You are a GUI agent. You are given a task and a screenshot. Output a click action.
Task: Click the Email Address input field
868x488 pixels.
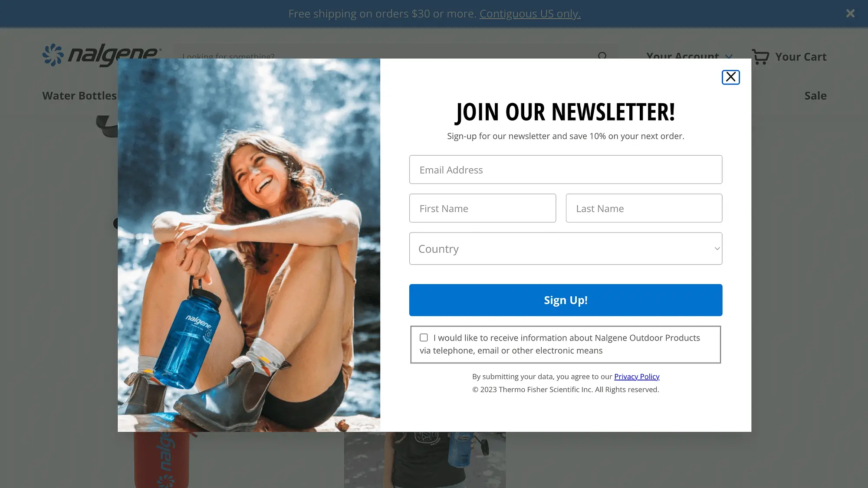tap(565, 169)
